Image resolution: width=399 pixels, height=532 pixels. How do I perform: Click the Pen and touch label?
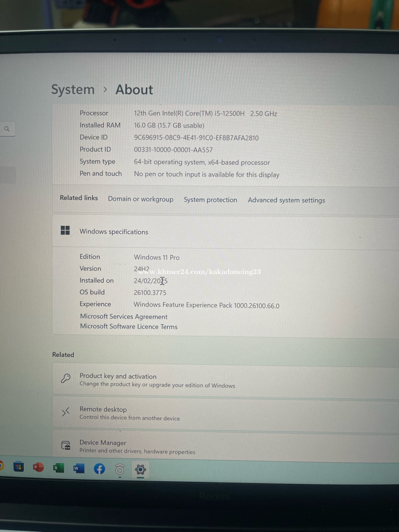pyautogui.click(x=101, y=174)
